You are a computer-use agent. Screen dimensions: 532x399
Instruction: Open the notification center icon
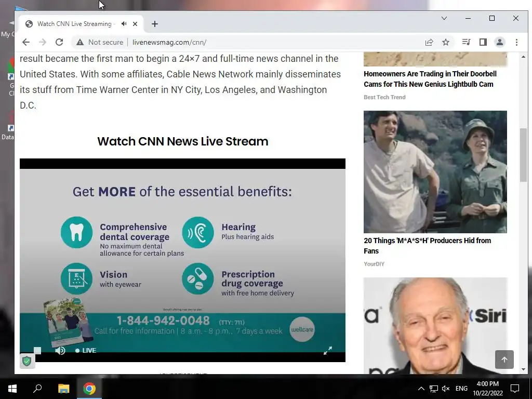tap(515, 389)
